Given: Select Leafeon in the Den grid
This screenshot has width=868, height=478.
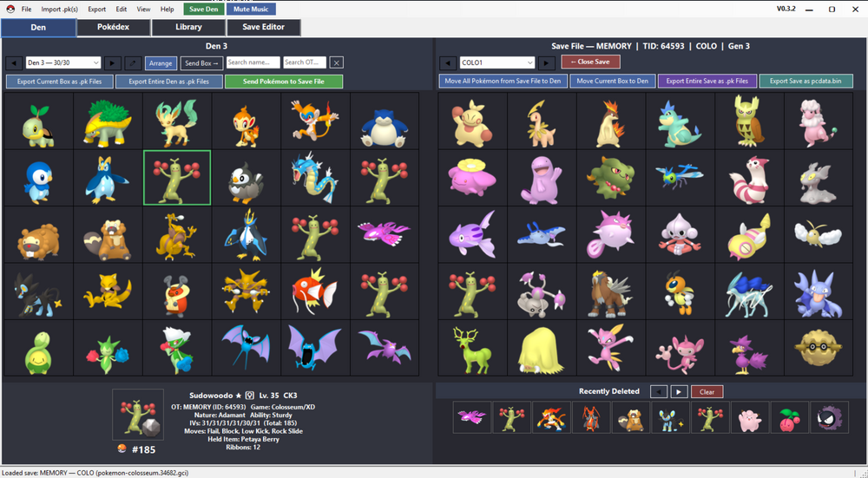Looking at the screenshot, I should [x=177, y=121].
